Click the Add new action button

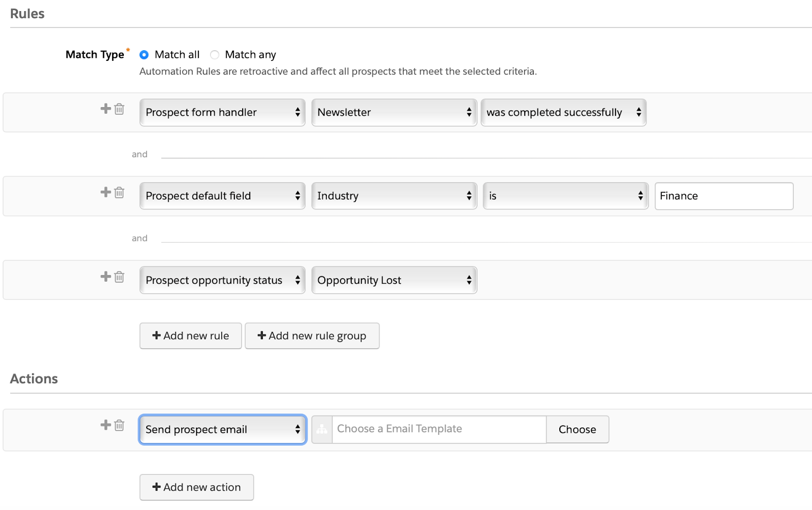point(197,487)
